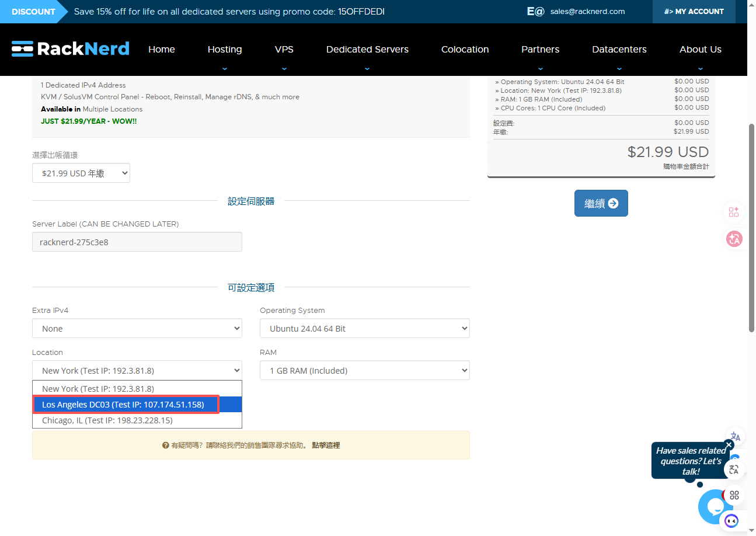Click the Have sales related questions bubble
Screen dimensions: 756x536
(691, 460)
